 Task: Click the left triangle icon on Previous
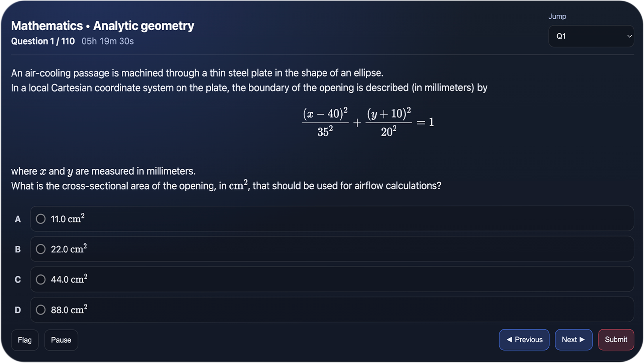pos(509,340)
